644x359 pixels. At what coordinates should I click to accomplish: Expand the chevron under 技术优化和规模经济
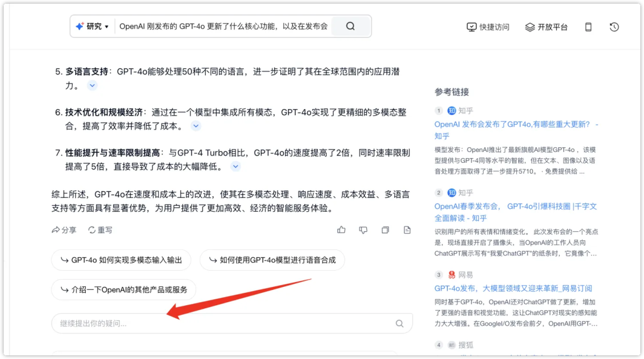[196, 126]
